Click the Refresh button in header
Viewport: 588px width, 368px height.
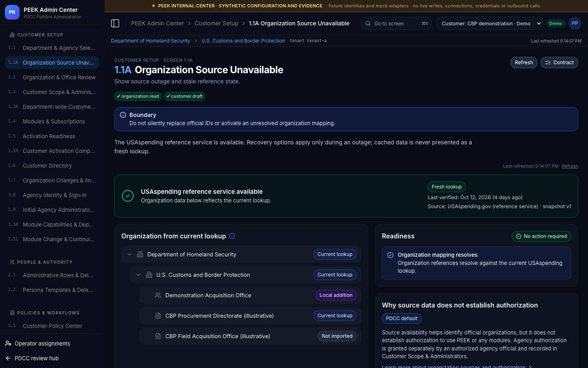click(524, 63)
